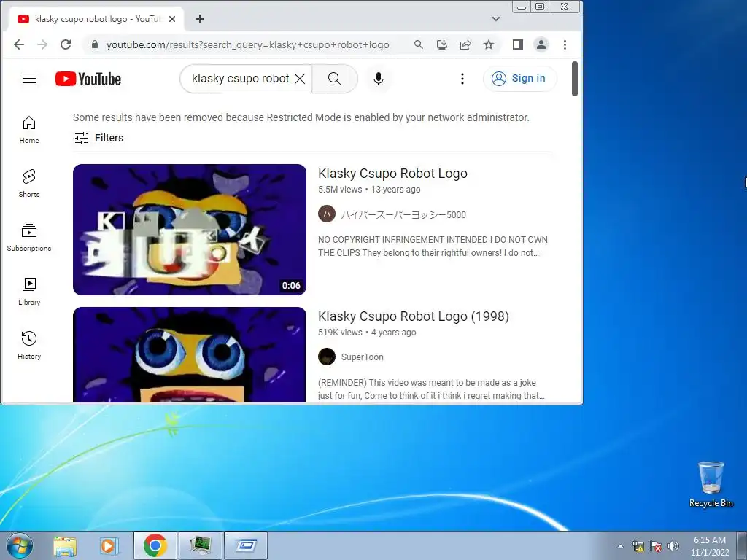This screenshot has width=747, height=560.
Task: Click in the YouTube search field
Action: coord(240,79)
